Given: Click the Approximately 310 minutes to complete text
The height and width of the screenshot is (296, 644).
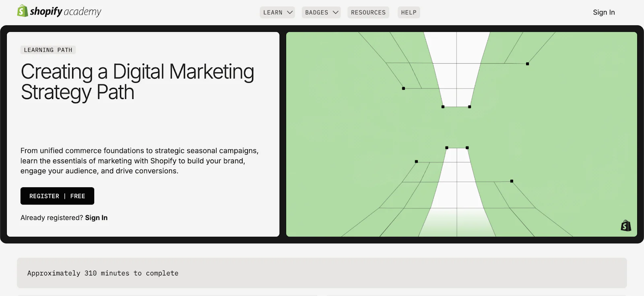Looking at the screenshot, I should coord(103,273).
